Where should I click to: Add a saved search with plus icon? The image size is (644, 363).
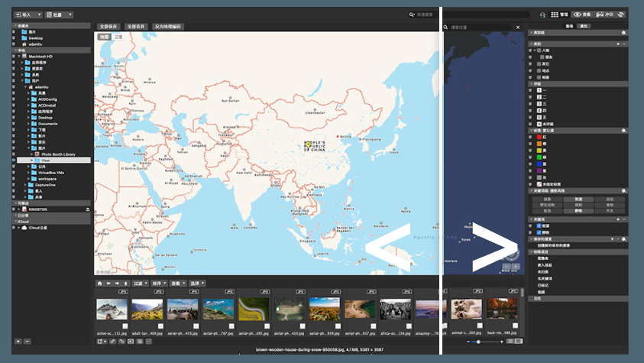612,239
